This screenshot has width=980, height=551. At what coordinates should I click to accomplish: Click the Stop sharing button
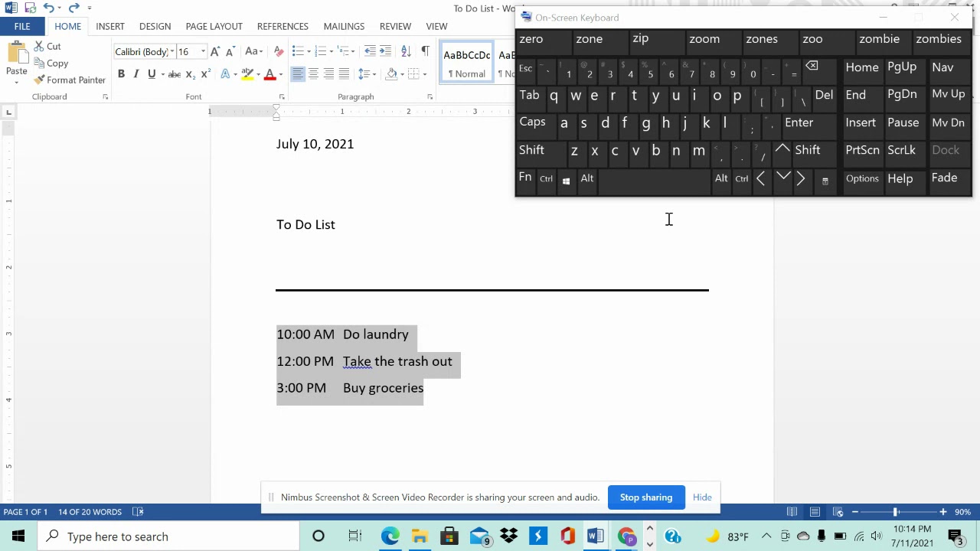coord(646,497)
